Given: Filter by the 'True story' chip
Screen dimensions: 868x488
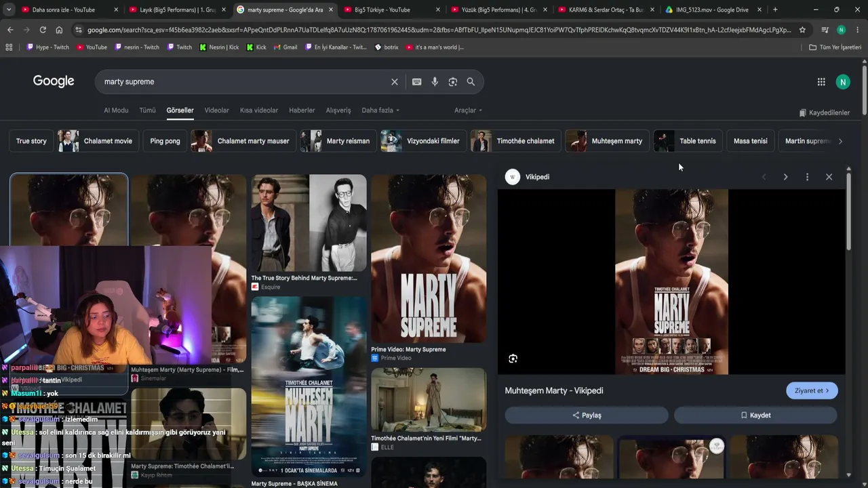Looking at the screenshot, I should click(31, 141).
